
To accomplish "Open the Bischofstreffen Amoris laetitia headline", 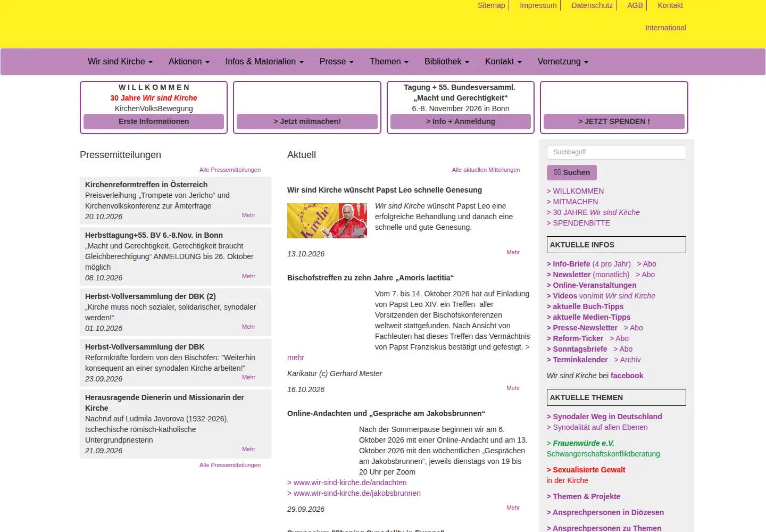I will 370,278.
